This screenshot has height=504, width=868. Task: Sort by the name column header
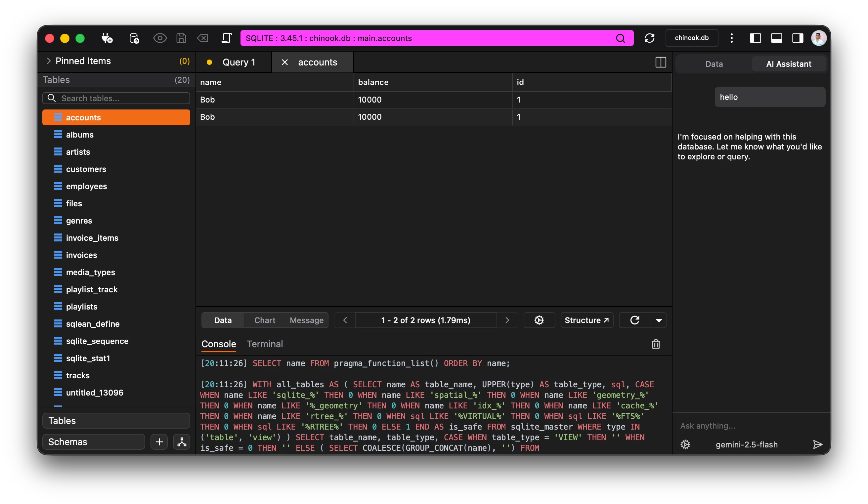275,82
